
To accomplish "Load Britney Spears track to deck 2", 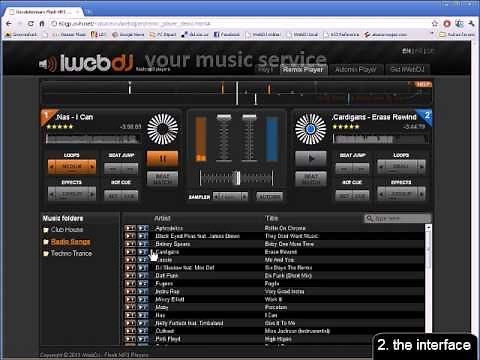I will [x=143, y=244].
